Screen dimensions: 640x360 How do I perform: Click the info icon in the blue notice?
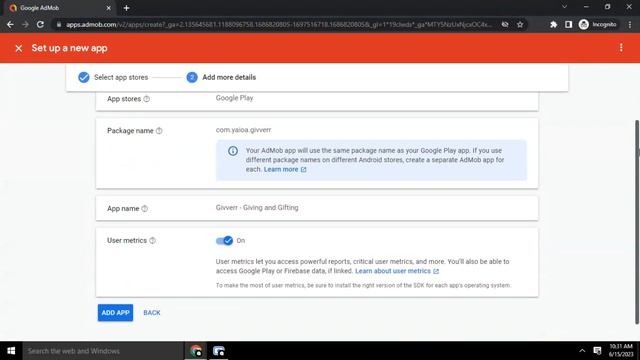pyautogui.click(x=233, y=151)
